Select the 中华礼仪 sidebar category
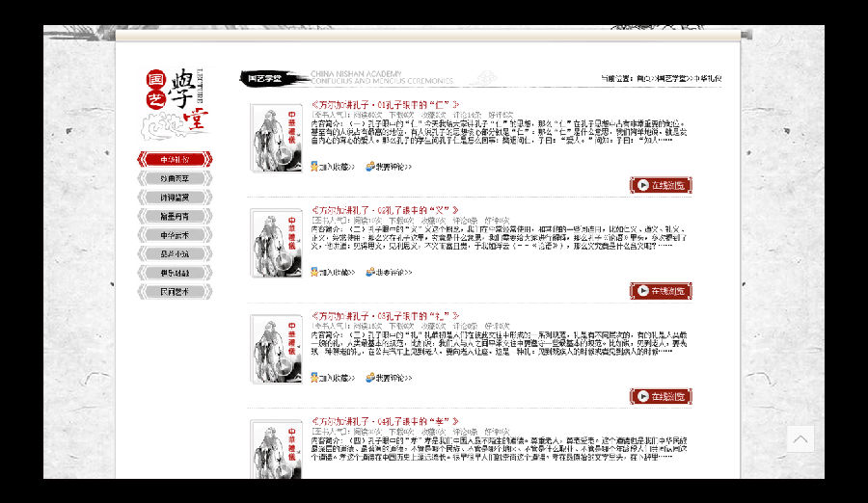 (175, 159)
